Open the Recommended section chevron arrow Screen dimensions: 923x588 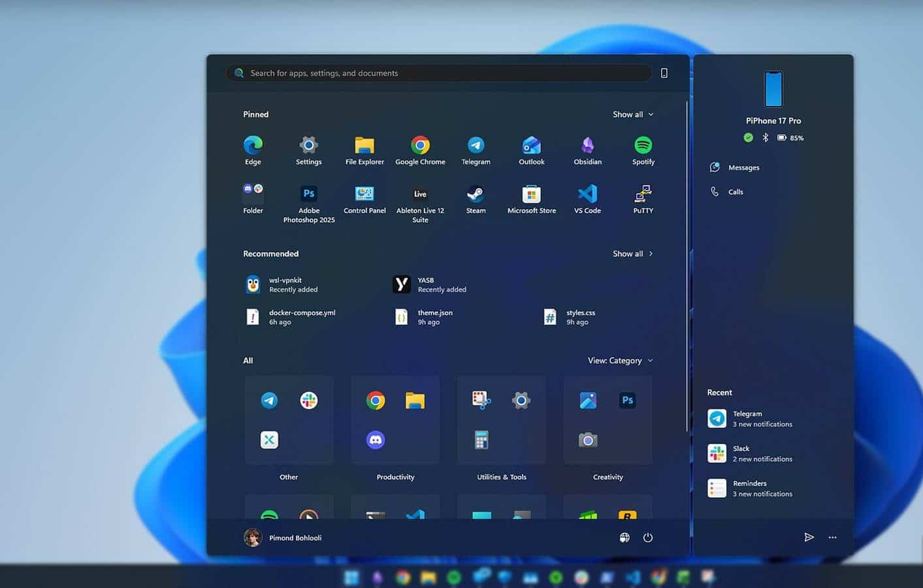[x=651, y=253]
